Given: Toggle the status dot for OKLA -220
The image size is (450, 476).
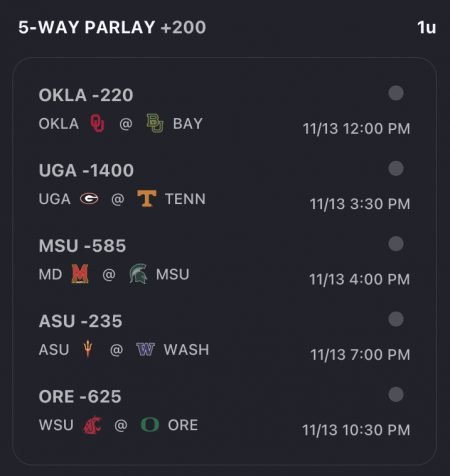Looking at the screenshot, I should point(396,93).
